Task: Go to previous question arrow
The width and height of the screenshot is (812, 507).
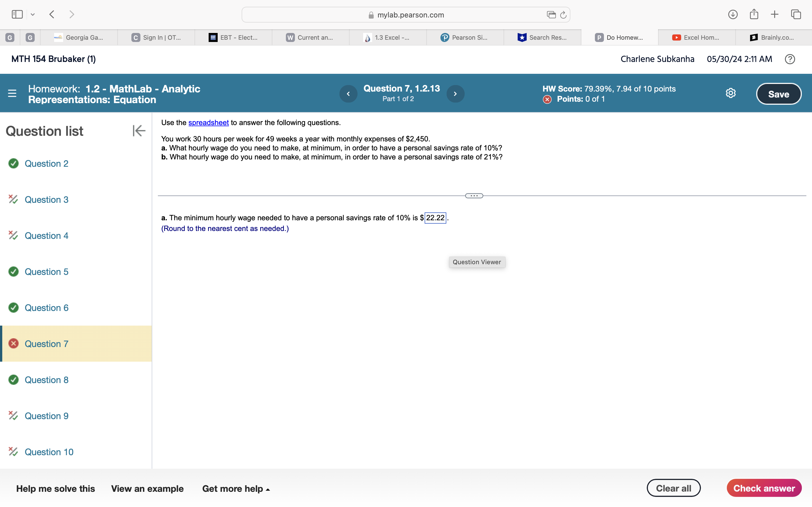Action: click(x=348, y=94)
